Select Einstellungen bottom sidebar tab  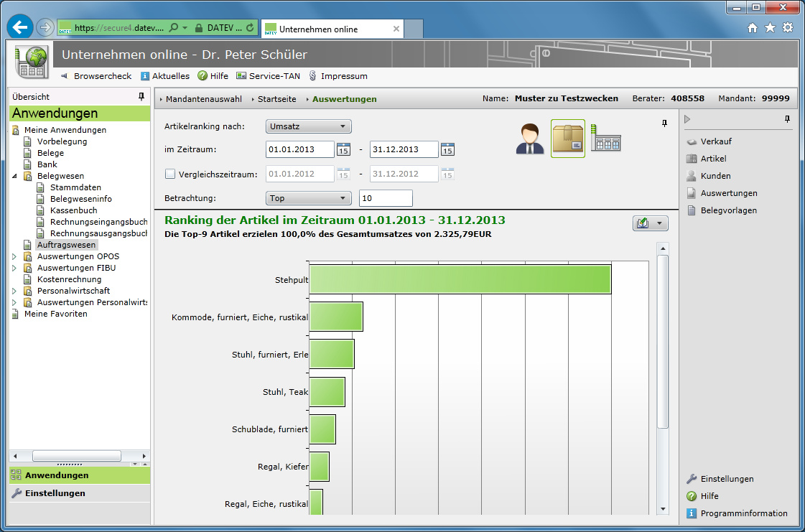point(80,493)
